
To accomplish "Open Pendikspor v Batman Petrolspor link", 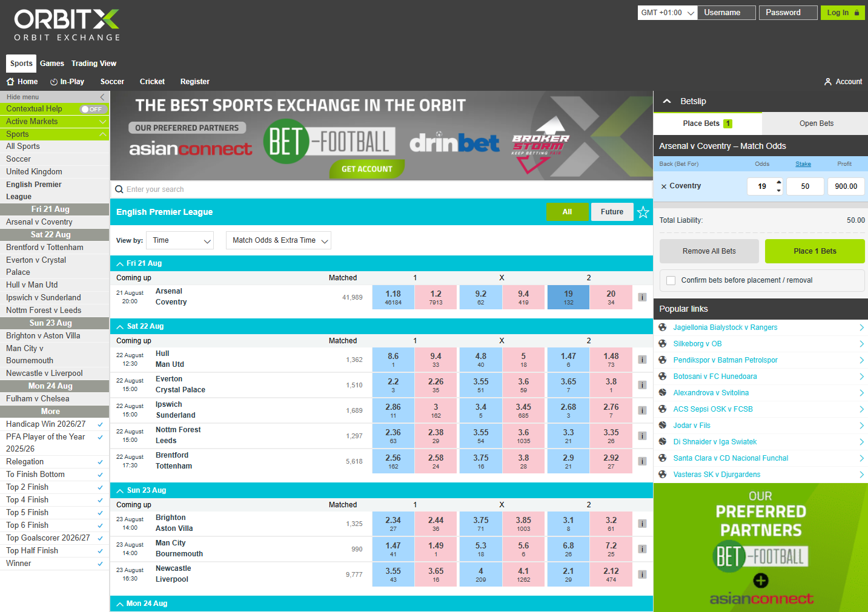I will point(726,360).
